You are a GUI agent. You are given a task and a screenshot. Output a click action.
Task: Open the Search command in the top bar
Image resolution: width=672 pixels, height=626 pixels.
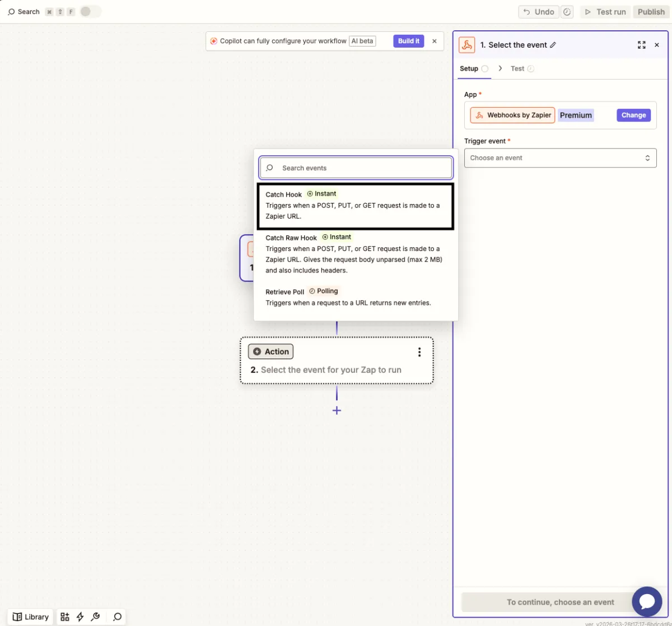(x=24, y=12)
